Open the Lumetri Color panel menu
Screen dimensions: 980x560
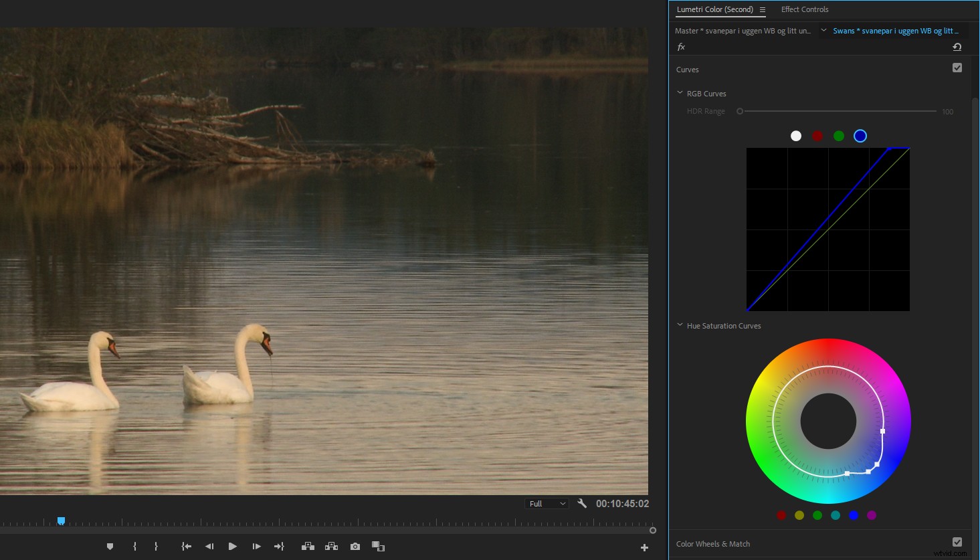pyautogui.click(x=763, y=9)
